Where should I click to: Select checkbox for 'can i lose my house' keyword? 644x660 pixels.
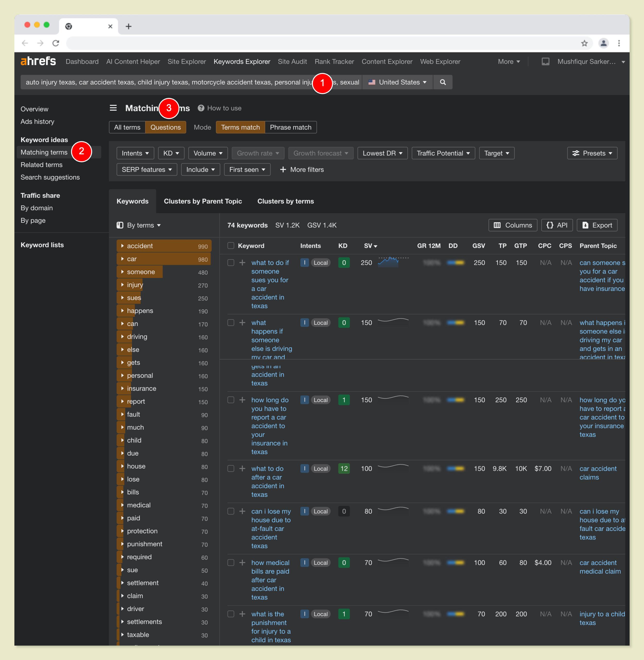click(231, 511)
